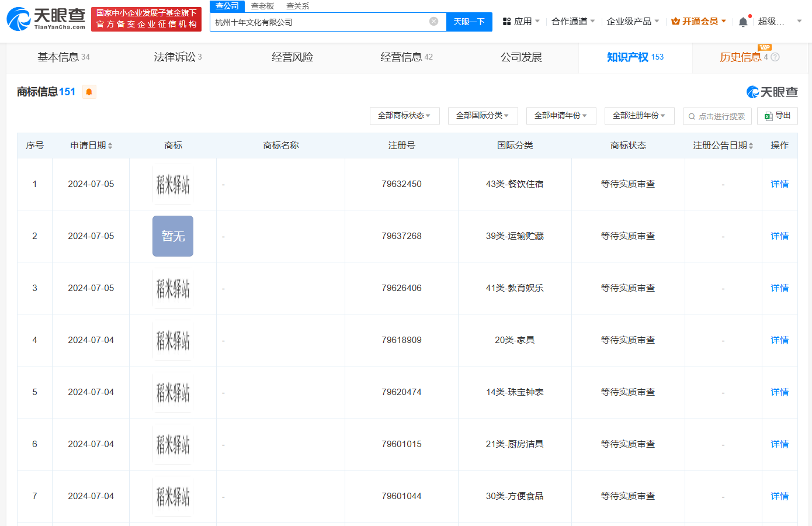812x526 pixels.
Task: Open 详情 for registration 79632450
Action: pos(779,184)
